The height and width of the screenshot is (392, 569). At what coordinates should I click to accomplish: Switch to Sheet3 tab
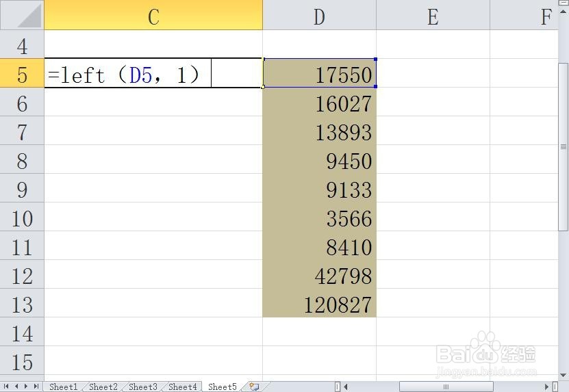coord(143,387)
